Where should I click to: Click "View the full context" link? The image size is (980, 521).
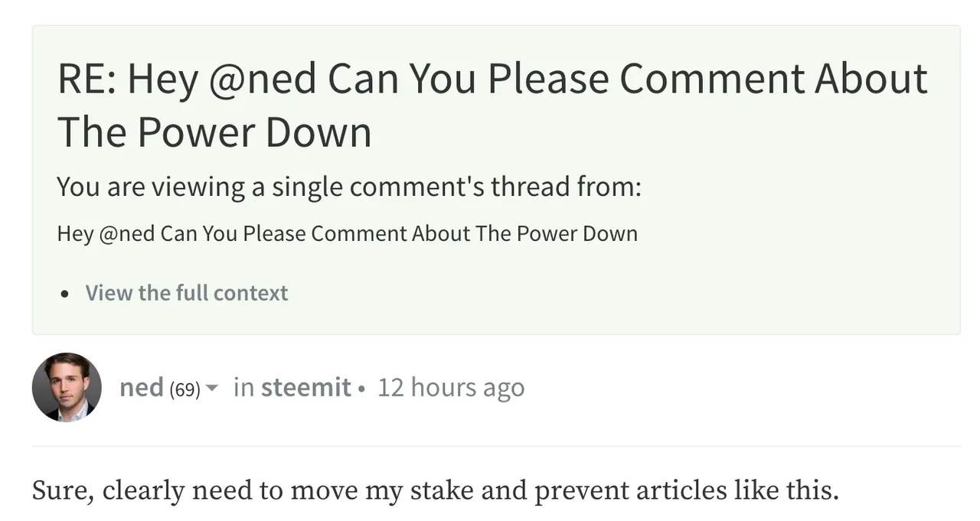(186, 293)
